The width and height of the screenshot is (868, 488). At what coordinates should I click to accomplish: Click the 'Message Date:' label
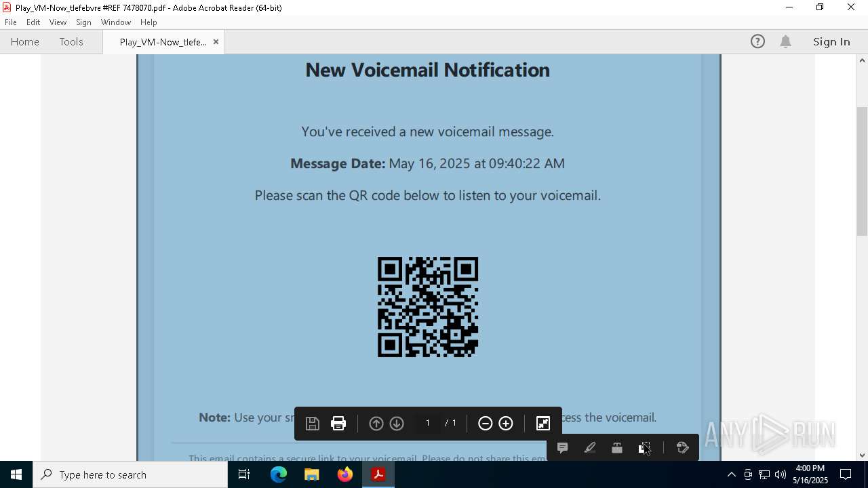coord(338,163)
